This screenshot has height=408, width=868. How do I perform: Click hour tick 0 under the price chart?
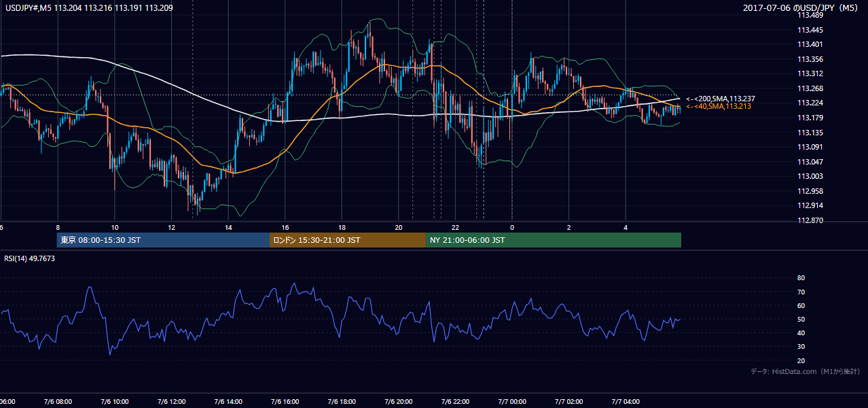[x=512, y=228]
